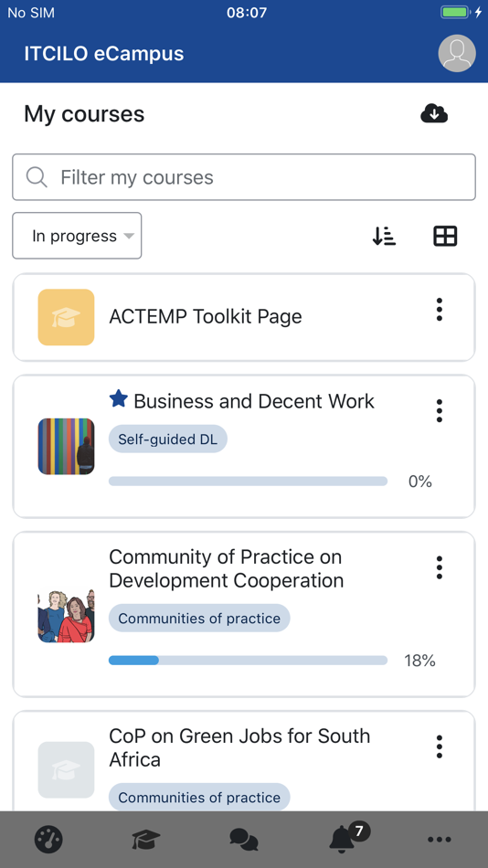Image resolution: width=488 pixels, height=868 pixels.
Task: Click the 18% course progress bar
Action: 248,661
